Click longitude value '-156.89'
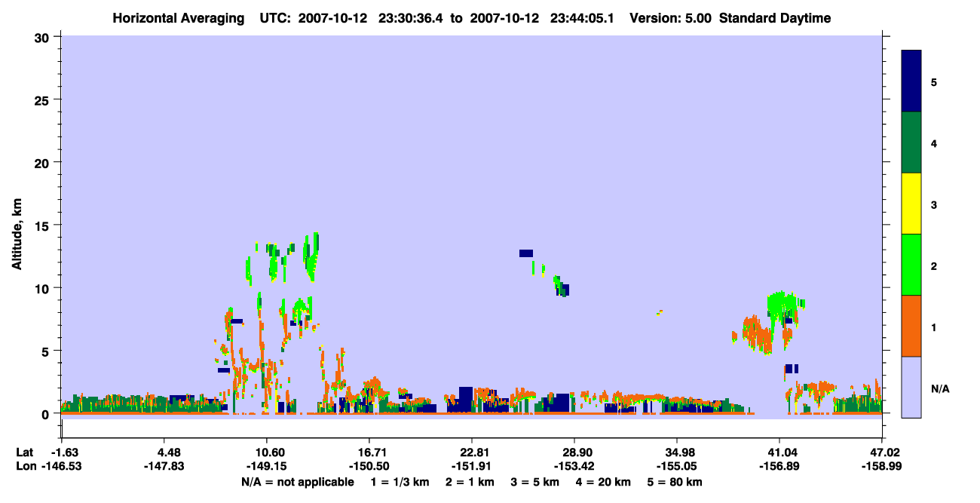 click(x=779, y=466)
